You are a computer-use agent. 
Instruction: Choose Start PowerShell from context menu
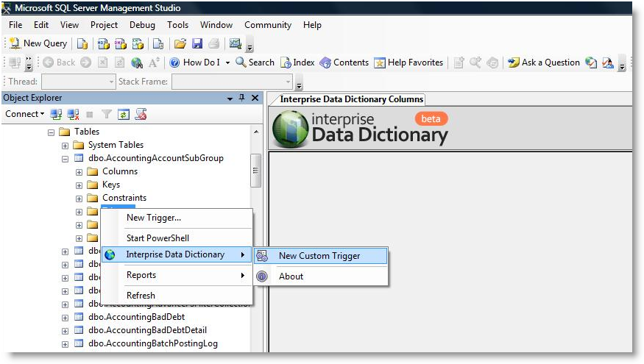[x=158, y=238]
